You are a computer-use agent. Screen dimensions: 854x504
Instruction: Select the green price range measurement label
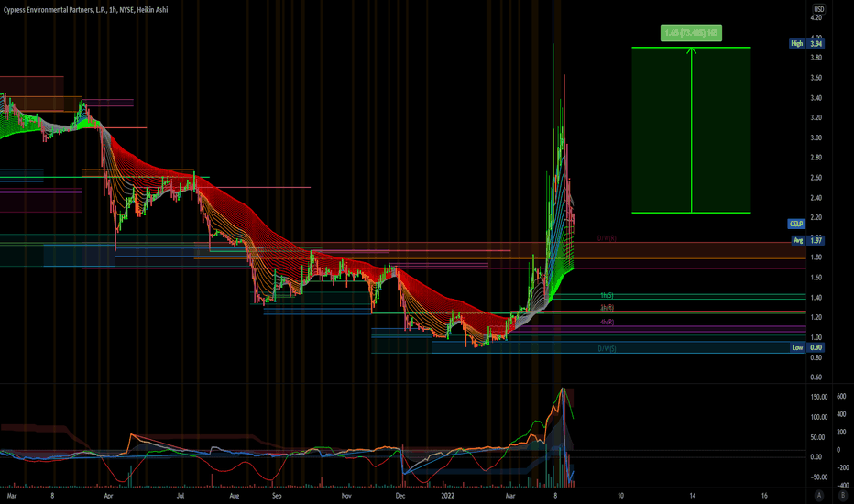click(x=691, y=33)
